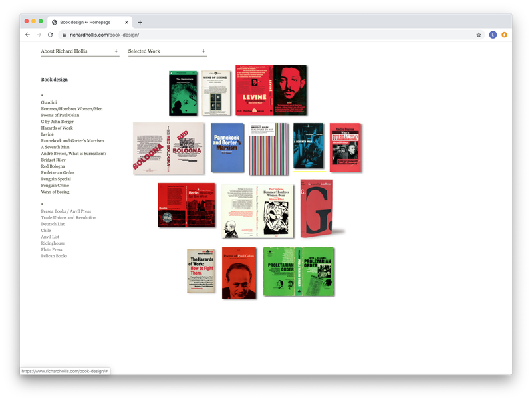Image resolution: width=532 pixels, height=401 pixels.
Task: Open A Seventh Man sidebar link
Action: tap(55, 147)
